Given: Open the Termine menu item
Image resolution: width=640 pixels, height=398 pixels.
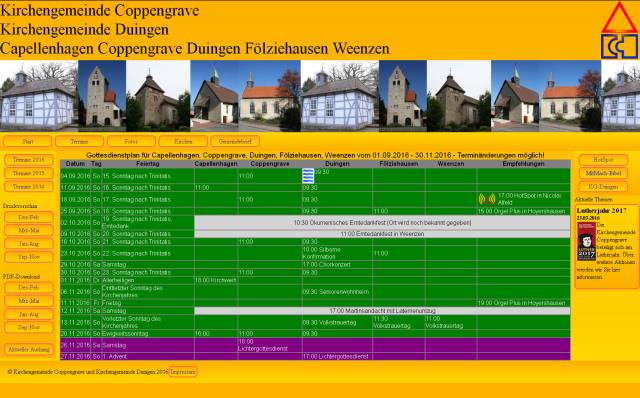Looking at the screenshot, I should pos(79,141).
